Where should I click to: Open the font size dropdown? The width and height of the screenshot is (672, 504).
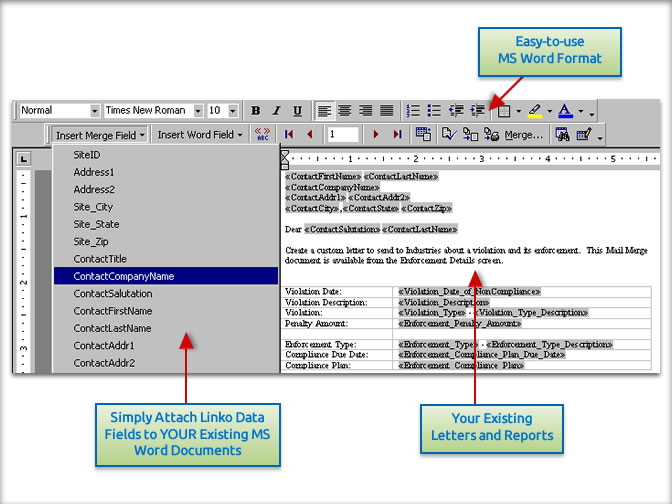[233, 111]
